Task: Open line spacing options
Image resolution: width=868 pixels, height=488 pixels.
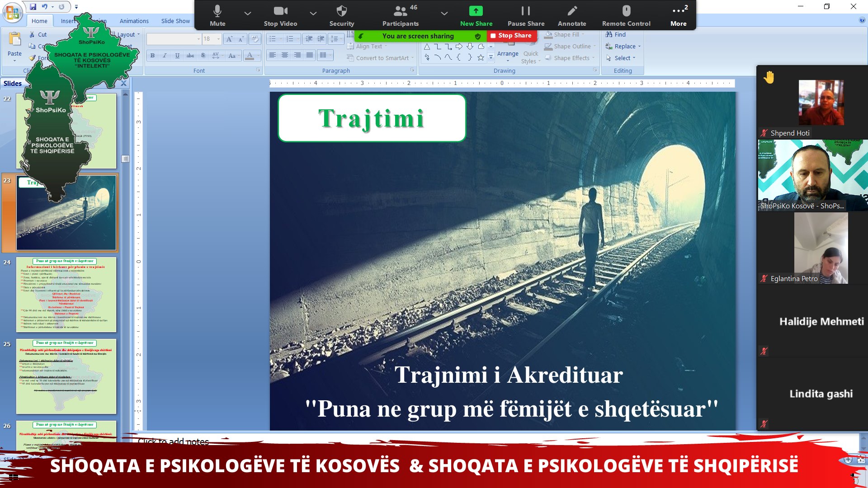Action: [x=336, y=39]
